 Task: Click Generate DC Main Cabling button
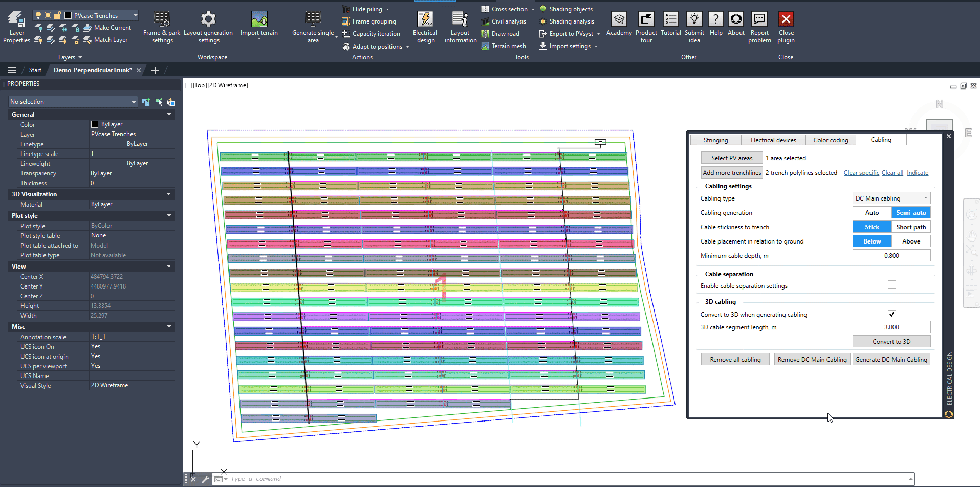point(891,360)
